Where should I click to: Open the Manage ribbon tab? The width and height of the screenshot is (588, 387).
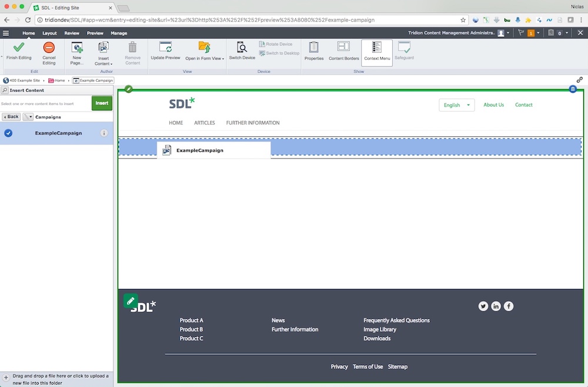click(x=119, y=33)
